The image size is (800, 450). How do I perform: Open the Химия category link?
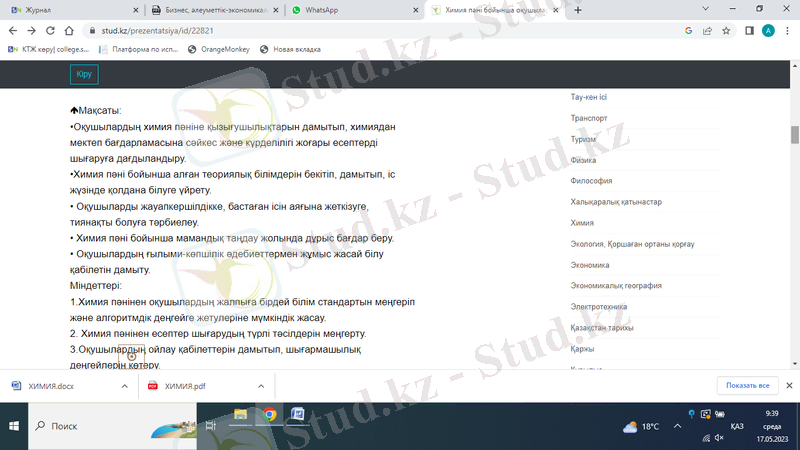coord(582,222)
